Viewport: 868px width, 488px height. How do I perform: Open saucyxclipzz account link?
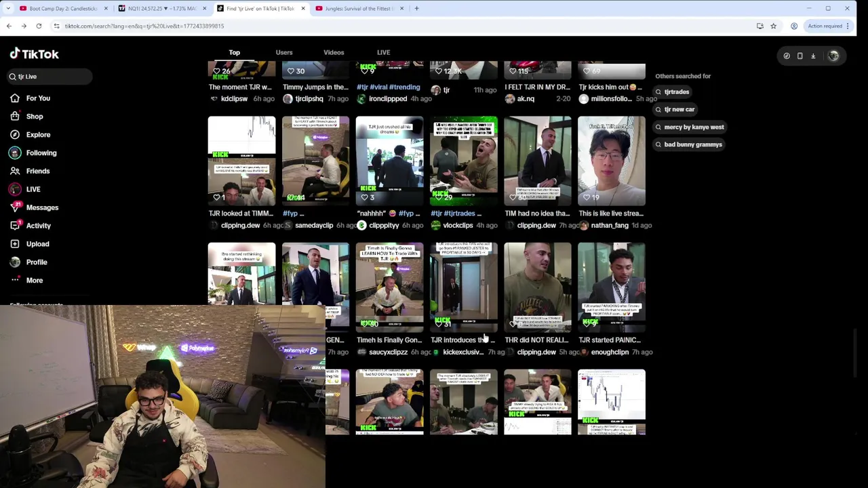(x=388, y=352)
